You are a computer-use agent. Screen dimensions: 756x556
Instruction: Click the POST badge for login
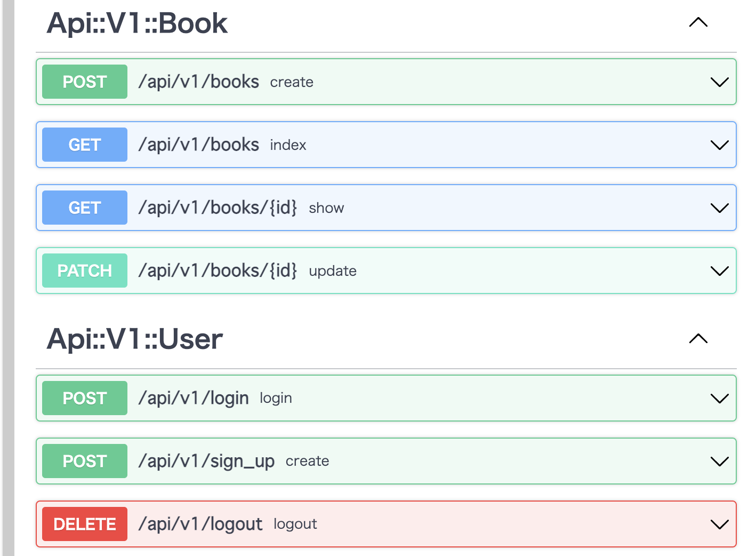[x=85, y=398]
